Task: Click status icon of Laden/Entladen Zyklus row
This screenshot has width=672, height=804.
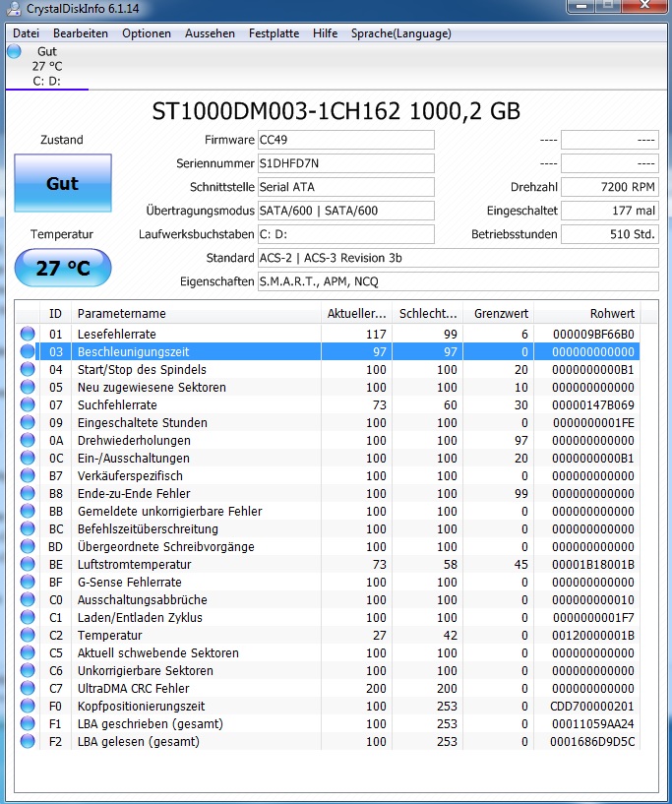Action: 28,617
